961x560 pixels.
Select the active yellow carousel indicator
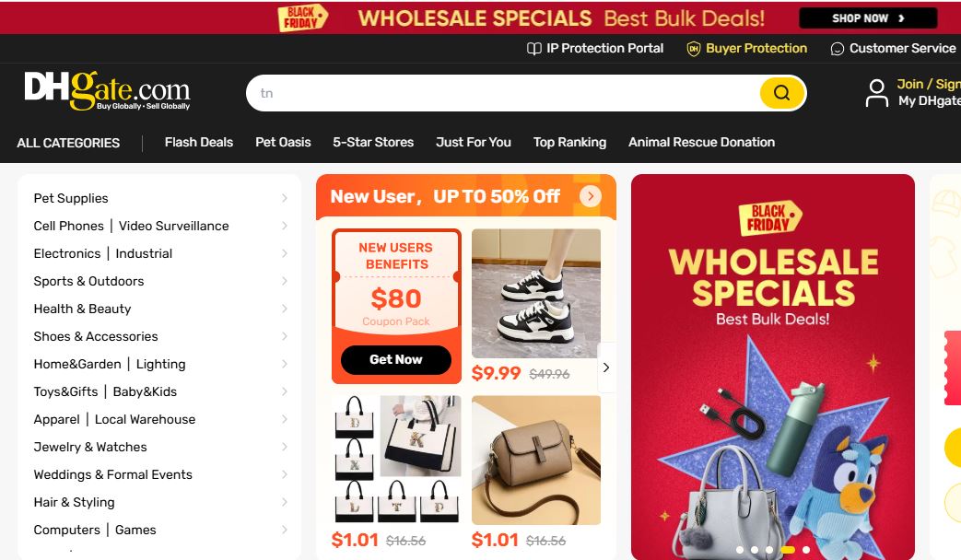pyautogui.click(x=788, y=550)
